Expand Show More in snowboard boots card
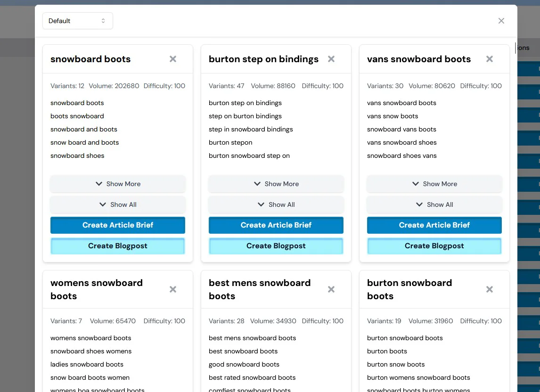The width and height of the screenshot is (540, 392). tap(118, 184)
